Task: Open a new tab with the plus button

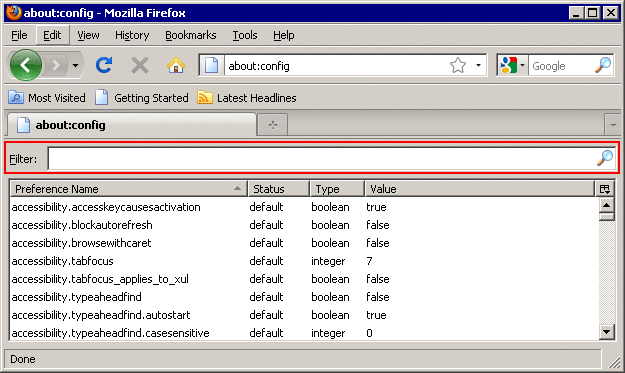Action: (273, 125)
